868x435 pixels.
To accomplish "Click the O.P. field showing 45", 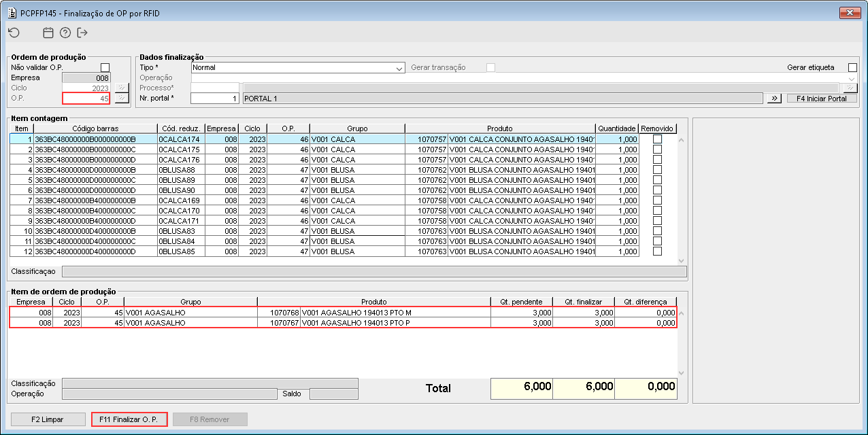I will point(86,98).
